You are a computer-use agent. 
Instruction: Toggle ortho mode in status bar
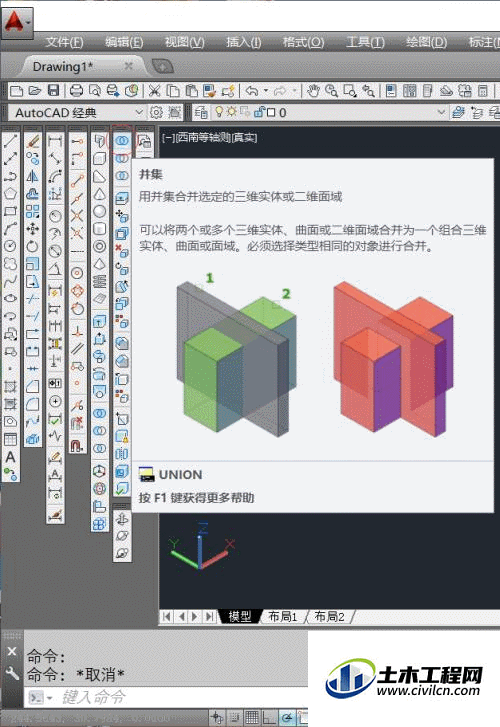pyautogui.click(x=269, y=717)
